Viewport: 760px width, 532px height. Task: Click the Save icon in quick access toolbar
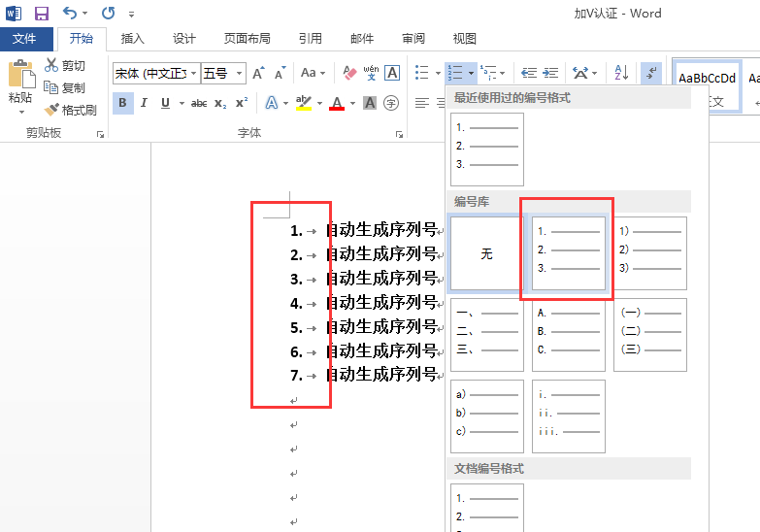click(x=41, y=13)
